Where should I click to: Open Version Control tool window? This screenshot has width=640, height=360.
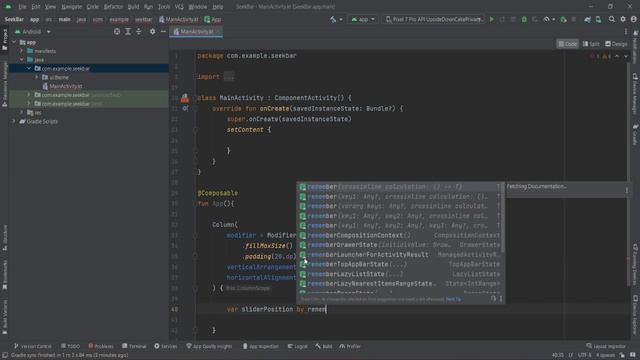(x=33, y=346)
